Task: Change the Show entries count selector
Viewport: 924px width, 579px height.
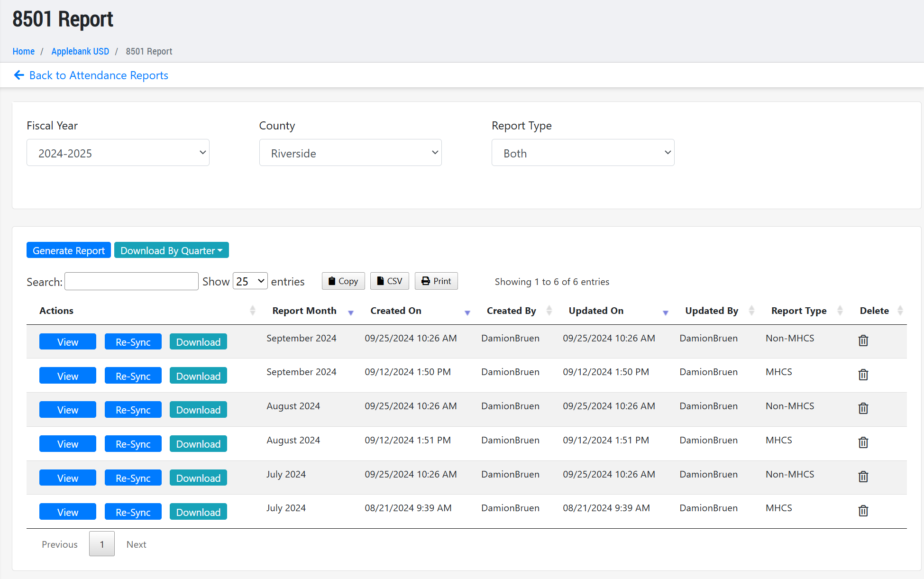Action: 250,282
